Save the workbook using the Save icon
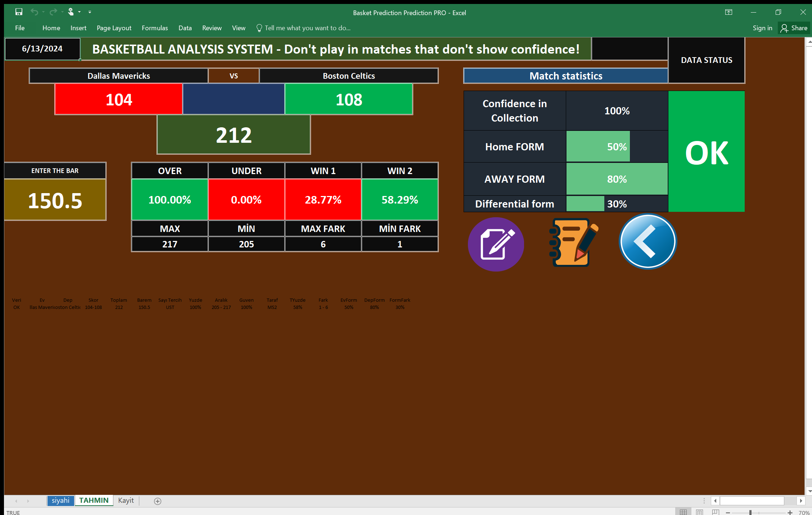 click(19, 12)
